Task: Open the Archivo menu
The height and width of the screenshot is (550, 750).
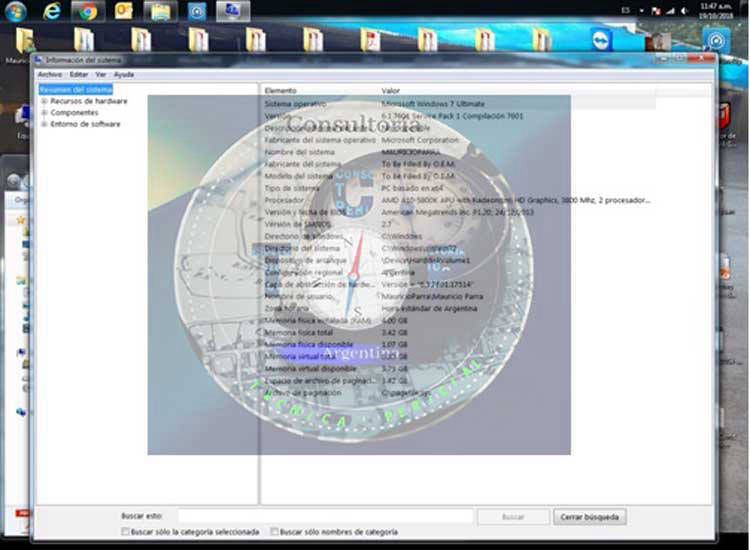Action: point(49,75)
